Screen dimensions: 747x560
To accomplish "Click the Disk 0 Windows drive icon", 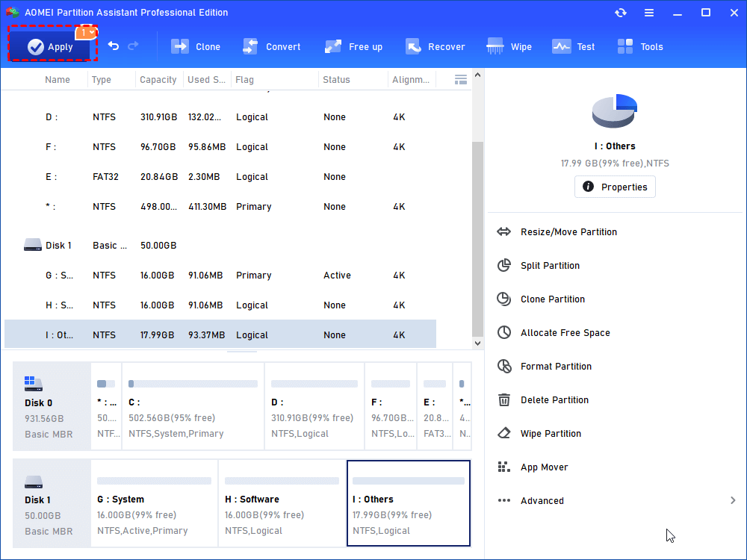I will pyautogui.click(x=34, y=383).
